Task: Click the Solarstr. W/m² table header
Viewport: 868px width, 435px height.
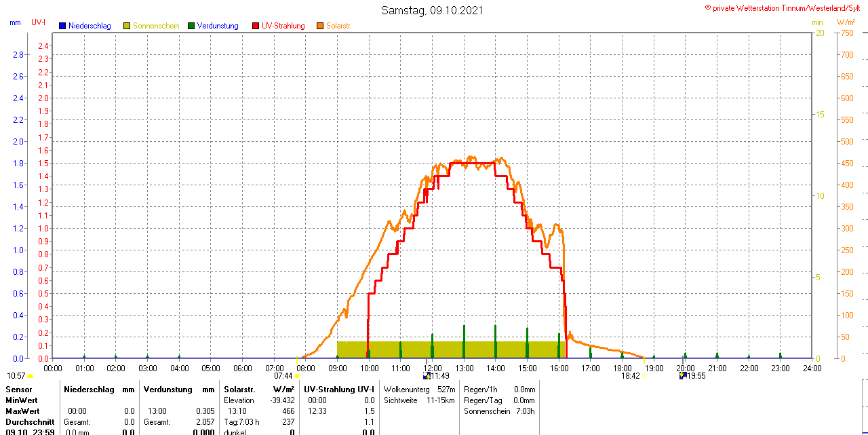Action: [x=259, y=390]
